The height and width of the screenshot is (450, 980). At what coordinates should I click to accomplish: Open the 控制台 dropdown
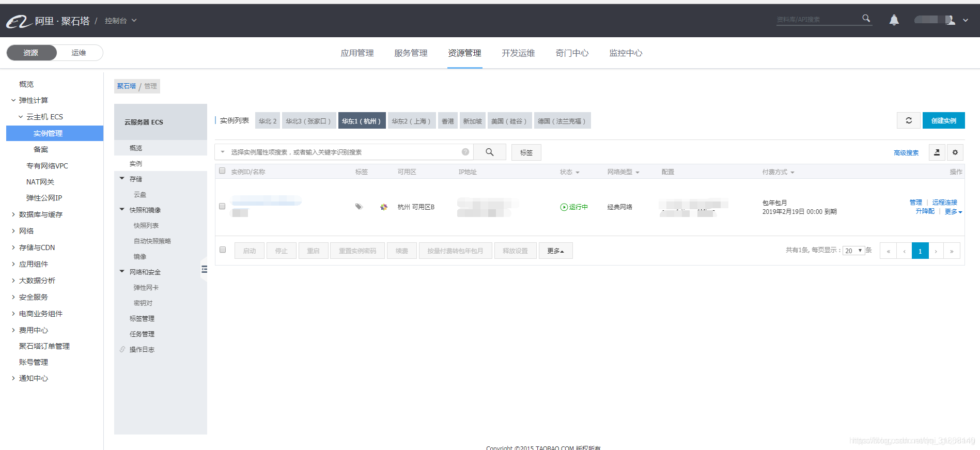[120, 21]
